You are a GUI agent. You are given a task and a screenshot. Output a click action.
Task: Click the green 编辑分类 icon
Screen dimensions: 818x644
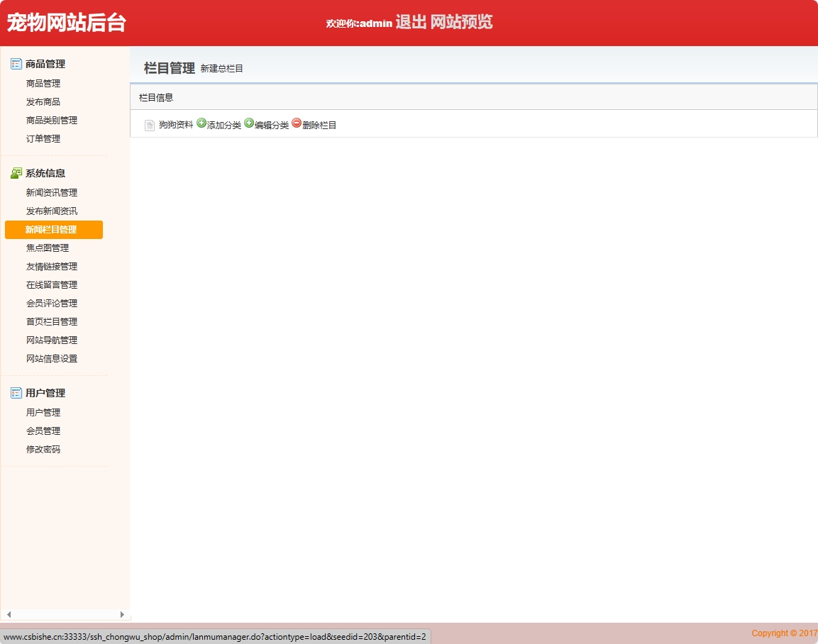coord(249,123)
